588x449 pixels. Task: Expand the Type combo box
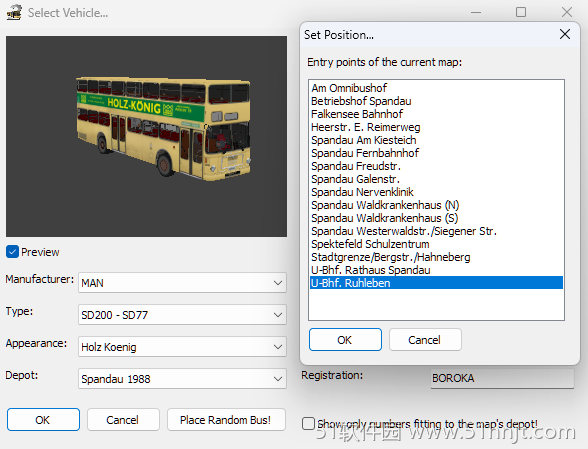pos(182,315)
